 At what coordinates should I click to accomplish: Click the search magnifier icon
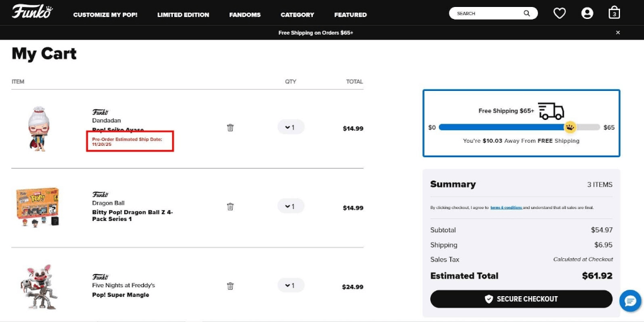(527, 13)
